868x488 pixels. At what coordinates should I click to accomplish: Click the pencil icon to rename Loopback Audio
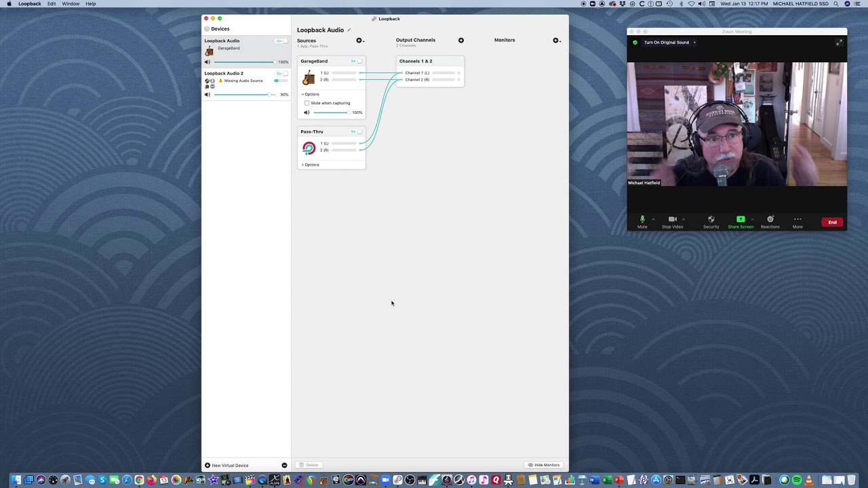pyautogui.click(x=349, y=30)
